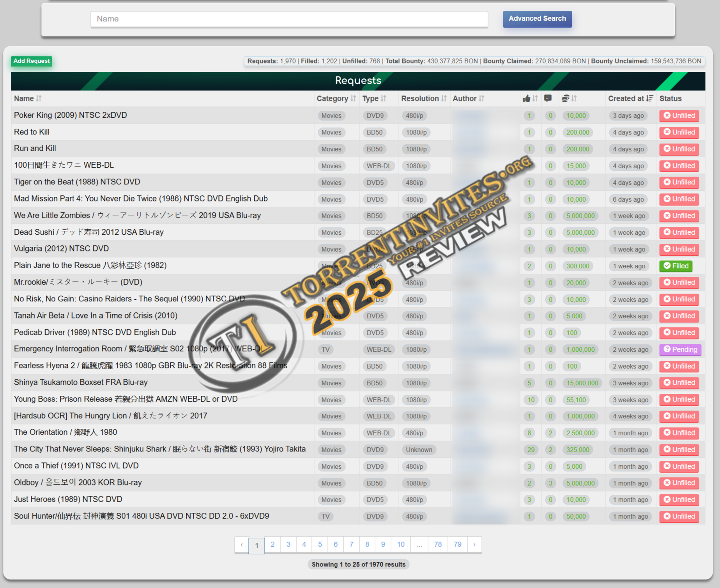The height and width of the screenshot is (588, 720).
Task: Click 'Showing 1 to 25 of 1970 results'
Action: pos(359,564)
